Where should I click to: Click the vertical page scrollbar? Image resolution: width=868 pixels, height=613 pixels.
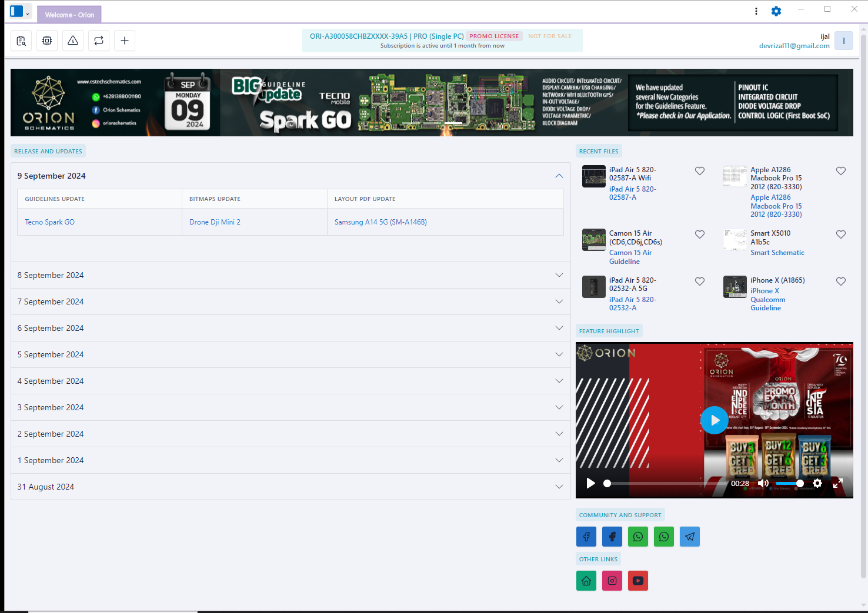pyautogui.click(x=863, y=306)
